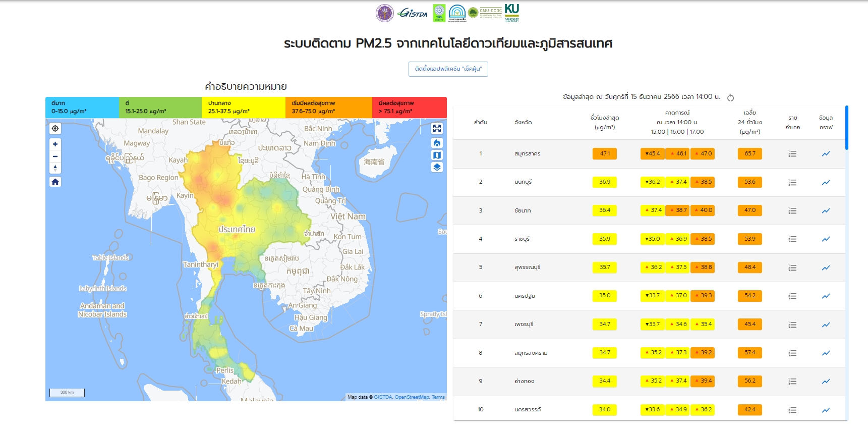Click the locate-me crosshair icon on map
This screenshot has height=430, width=868.
55,129
